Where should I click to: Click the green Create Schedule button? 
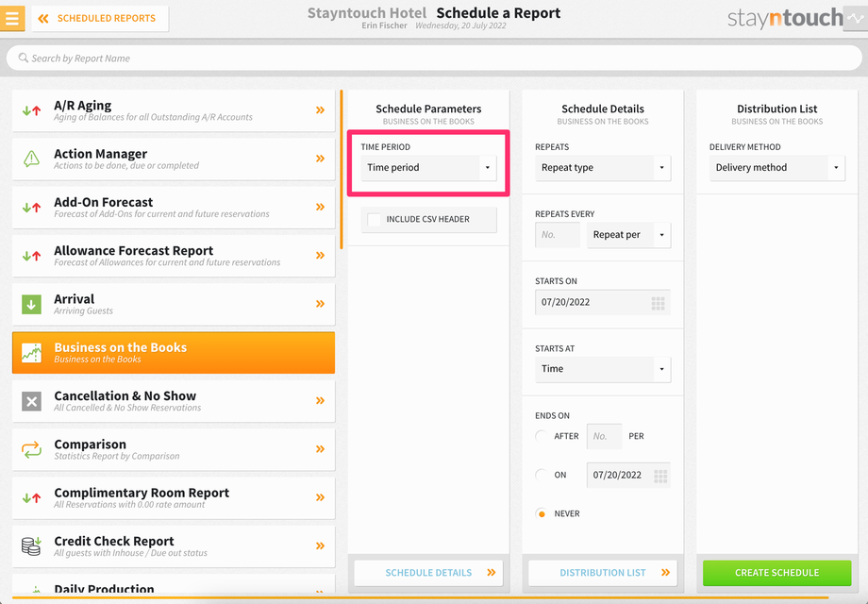(x=777, y=573)
